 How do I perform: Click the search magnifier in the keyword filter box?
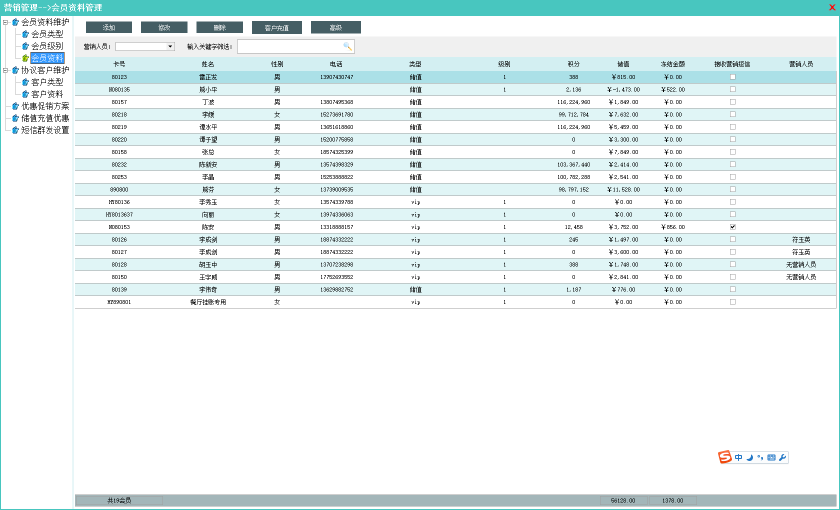[347, 46]
